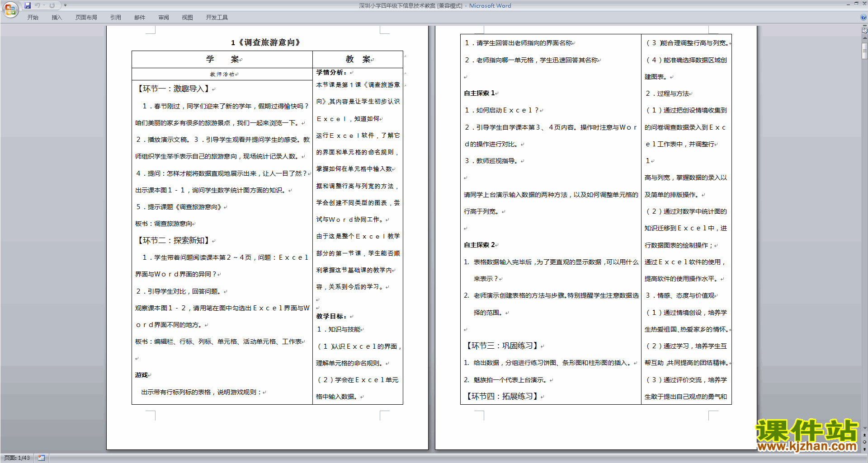Click the line 3．教师巡视指导。

coord(492,161)
